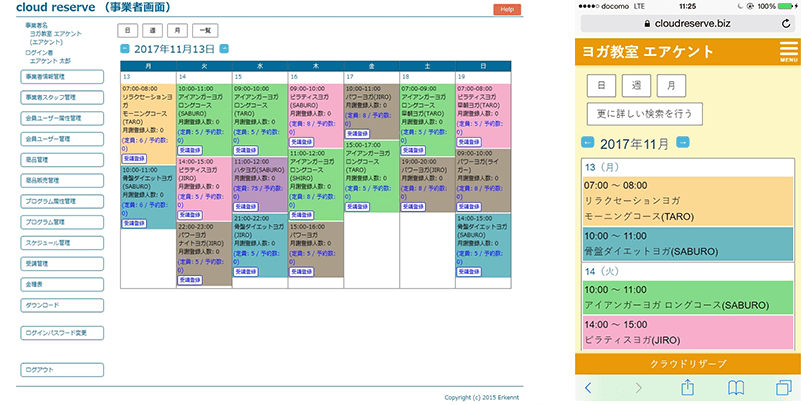The height and width of the screenshot is (405, 801).
Task: Click 受講登録 for Sunday 14:00 骨盤ダイエットヨガ
Action: [469, 272]
